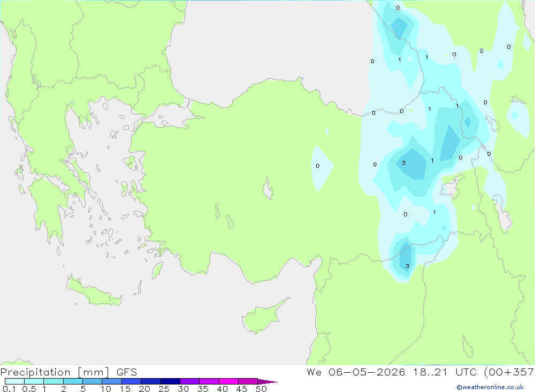Pick the 0.1–0.5 mm legend swatch

pyautogui.click(x=14, y=381)
